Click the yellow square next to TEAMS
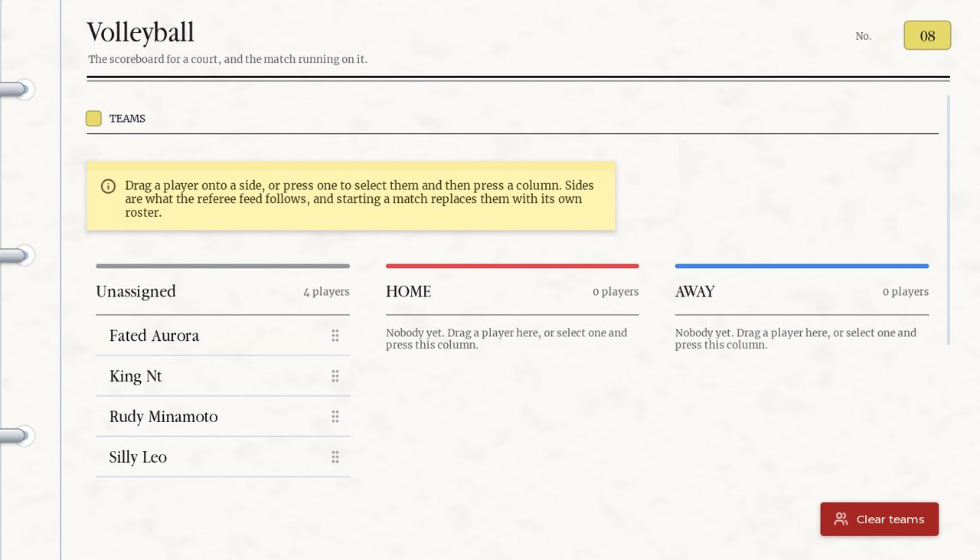980x560 pixels. (x=93, y=119)
